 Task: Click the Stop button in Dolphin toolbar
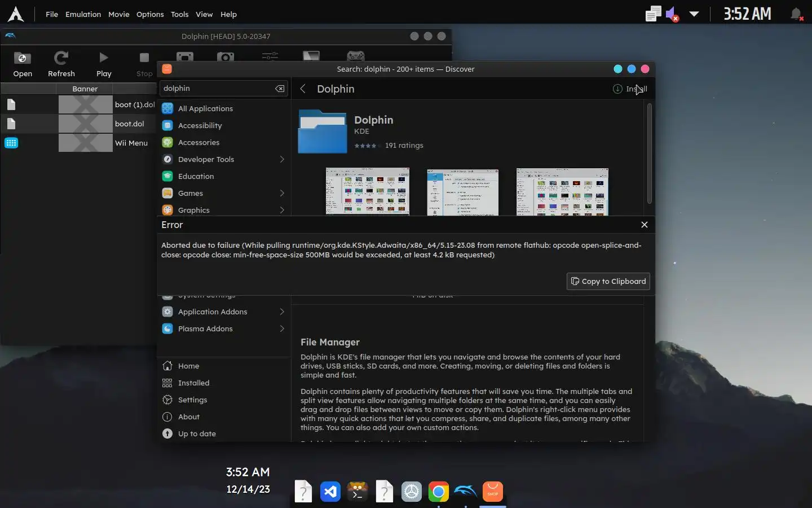(144, 64)
